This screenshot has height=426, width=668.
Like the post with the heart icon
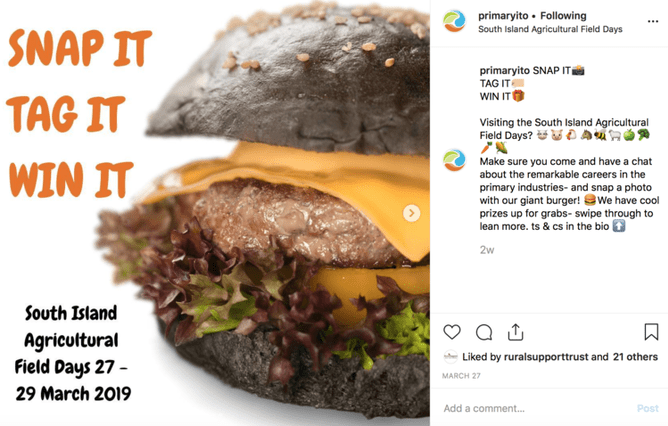(452, 332)
